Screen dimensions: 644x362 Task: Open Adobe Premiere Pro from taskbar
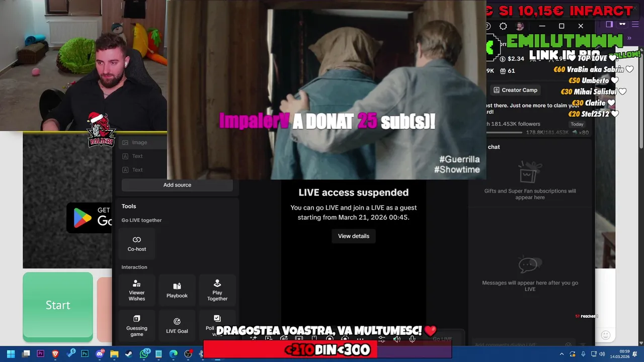(41, 354)
